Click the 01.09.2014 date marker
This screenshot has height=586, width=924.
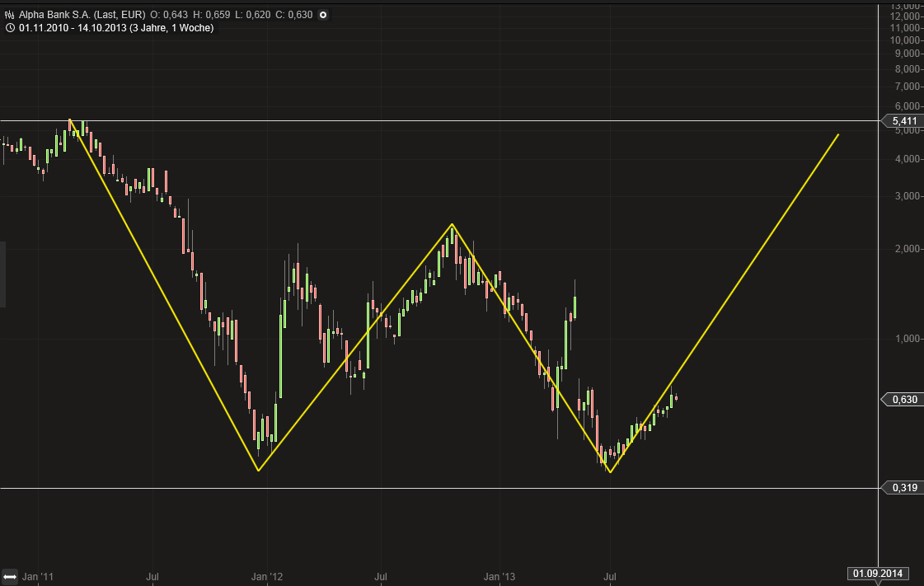(x=878, y=574)
